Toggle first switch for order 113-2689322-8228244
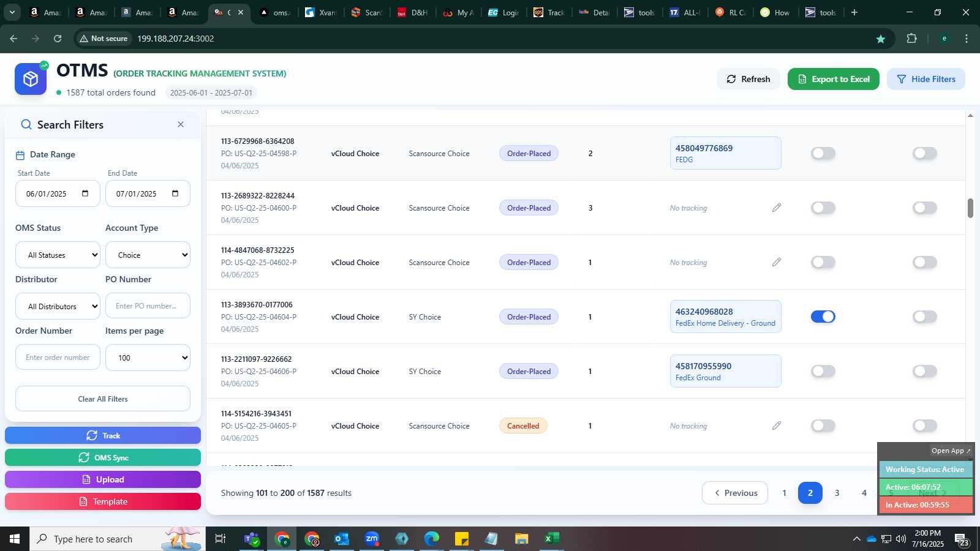 (x=823, y=208)
